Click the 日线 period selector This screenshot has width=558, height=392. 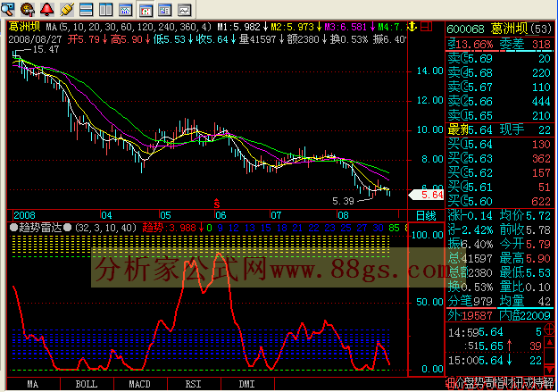click(x=426, y=216)
